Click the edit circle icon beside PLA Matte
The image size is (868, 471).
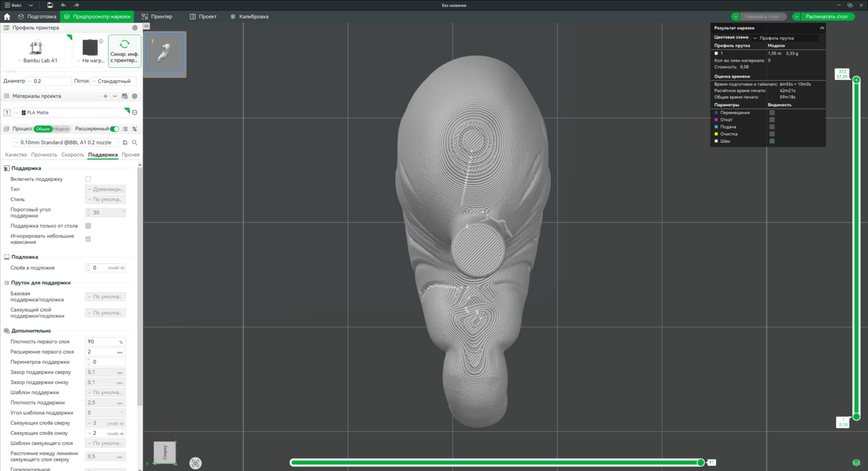[134, 113]
